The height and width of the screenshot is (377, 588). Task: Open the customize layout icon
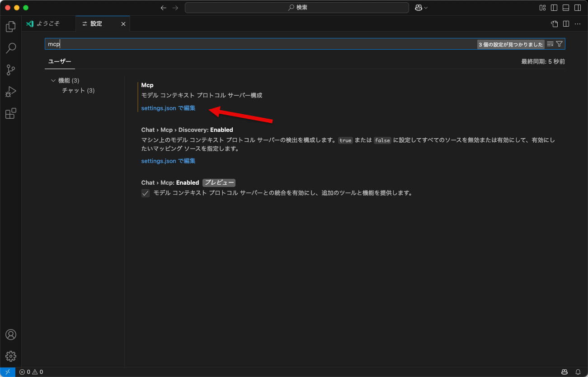542,8
